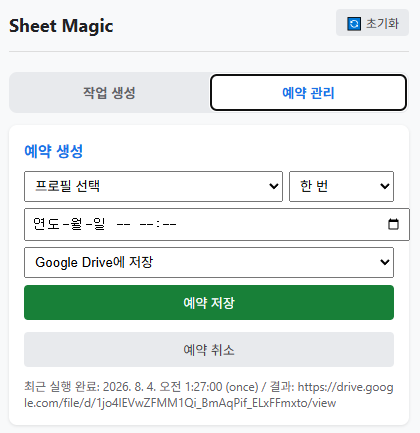Click the green 예약 저장 button
Viewport: 420px width, 433px height.
pos(209,302)
